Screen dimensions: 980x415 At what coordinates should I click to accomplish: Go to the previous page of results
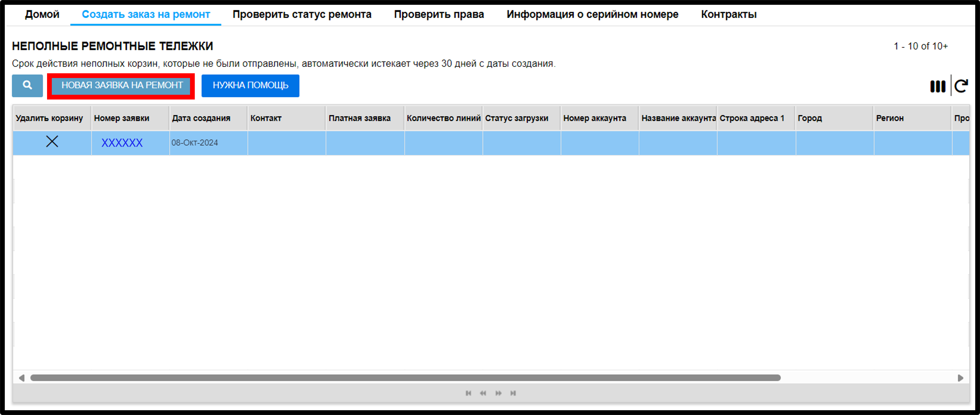point(483,393)
